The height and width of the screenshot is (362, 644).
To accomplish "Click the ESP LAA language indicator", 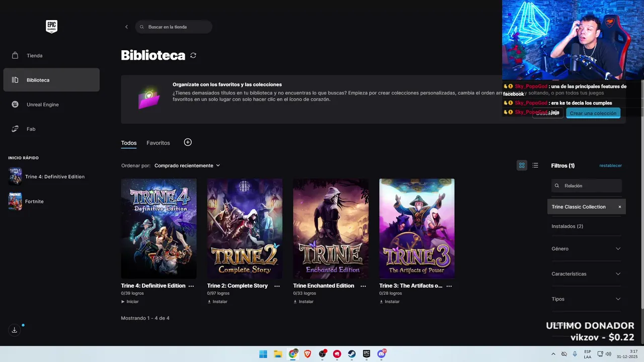I will 588,354.
